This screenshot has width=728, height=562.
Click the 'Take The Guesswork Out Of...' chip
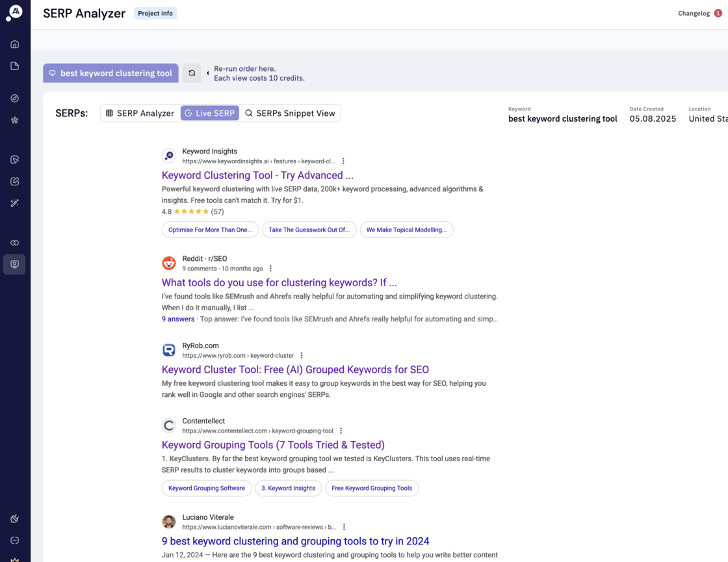(x=309, y=230)
